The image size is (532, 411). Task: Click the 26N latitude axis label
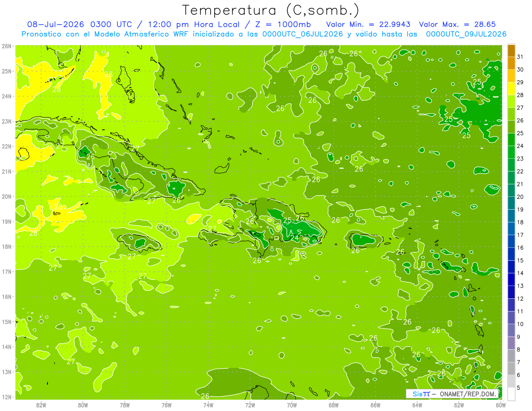7,46
